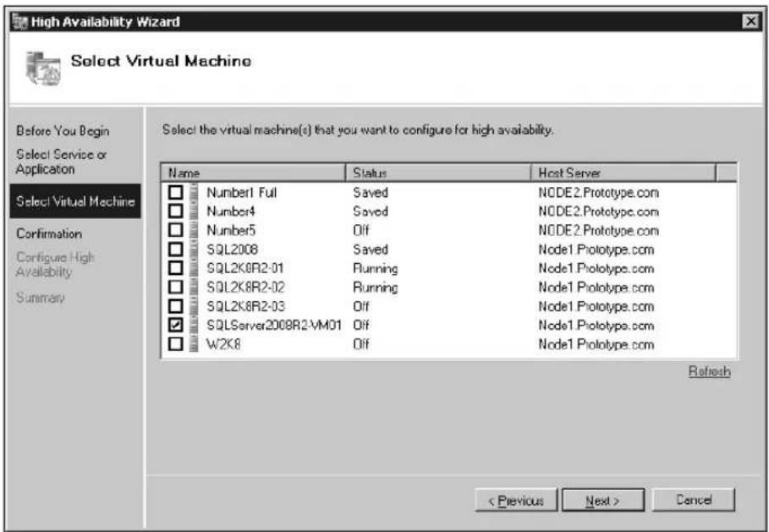The height and width of the screenshot is (532, 769).
Task: Select the Number4 row name
Action: [x=230, y=211]
